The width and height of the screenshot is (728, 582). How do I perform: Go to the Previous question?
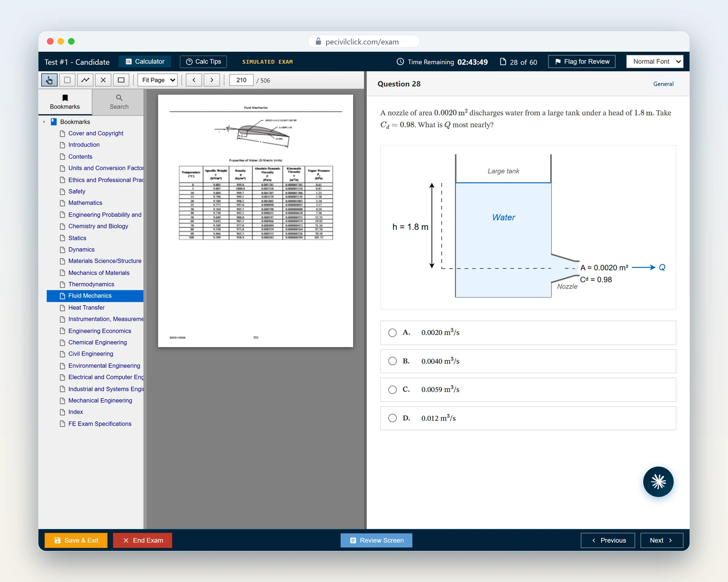[x=608, y=540]
